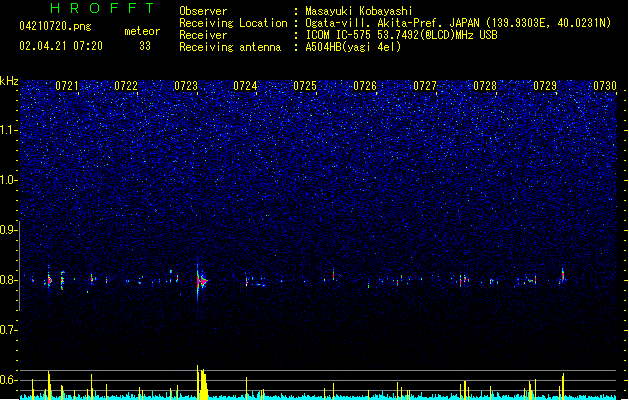629x400 pixels.
Task: Click the 0723 time marker
Action: (186, 86)
